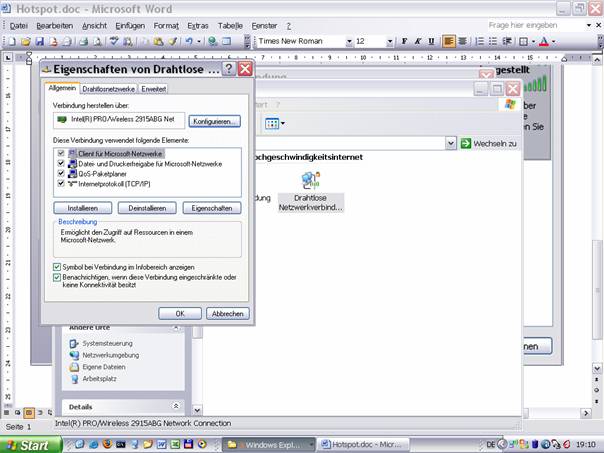This screenshot has width=604, height=453.
Task: Toggle Internetprotokoll (TCP/IP) checkbox
Action: coord(61,183)
